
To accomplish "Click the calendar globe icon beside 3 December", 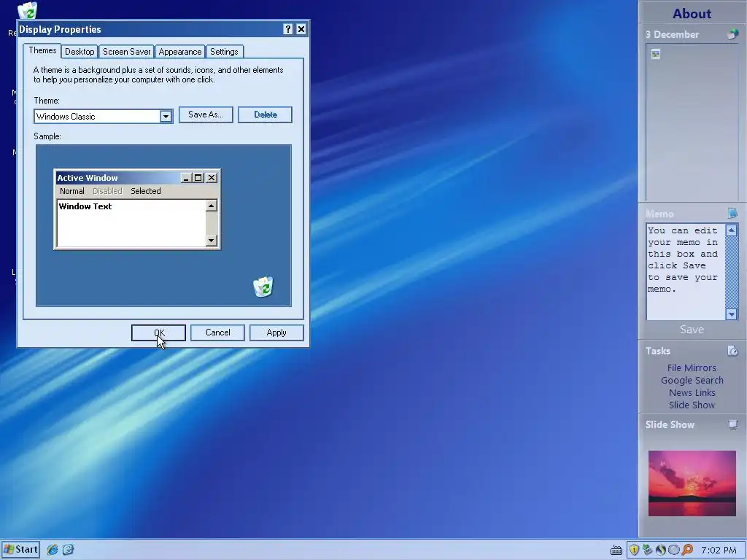I will click(x=732, y=34).
